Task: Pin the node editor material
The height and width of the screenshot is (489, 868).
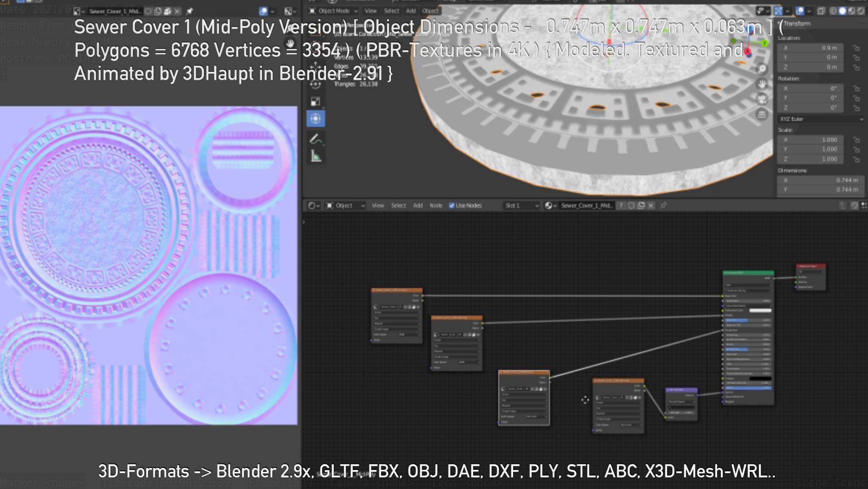Action: pos(663,206)
